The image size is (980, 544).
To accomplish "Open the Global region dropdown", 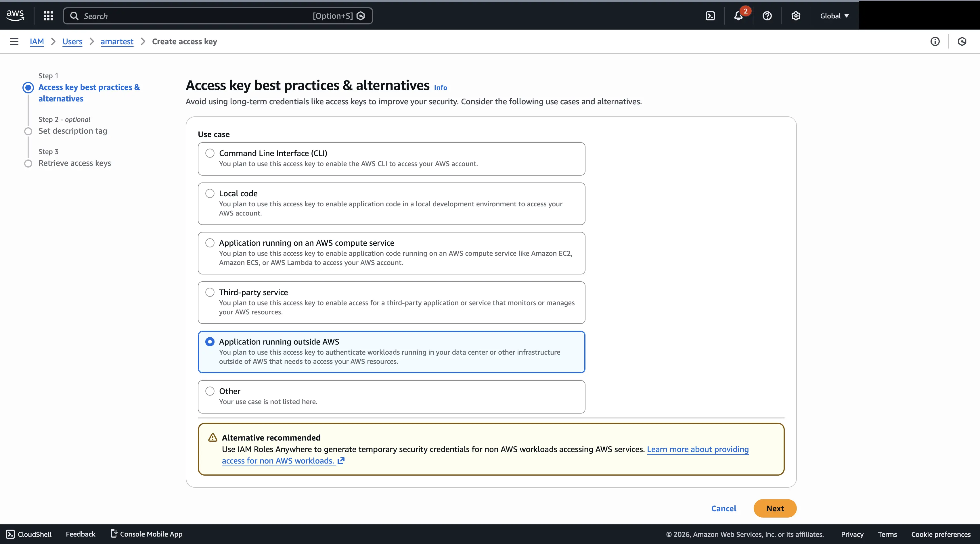I will pos(834,16).
